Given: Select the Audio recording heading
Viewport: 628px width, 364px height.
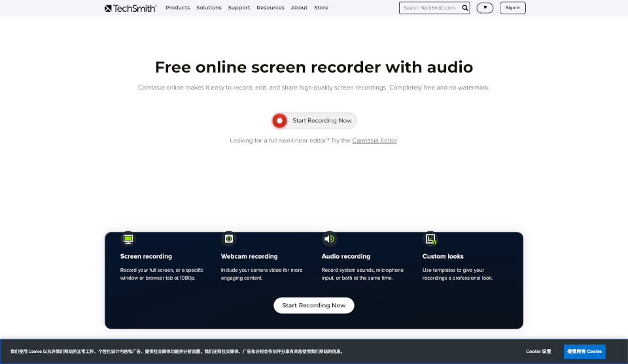Looking at the screenshot, I should (x=345, y=256).
